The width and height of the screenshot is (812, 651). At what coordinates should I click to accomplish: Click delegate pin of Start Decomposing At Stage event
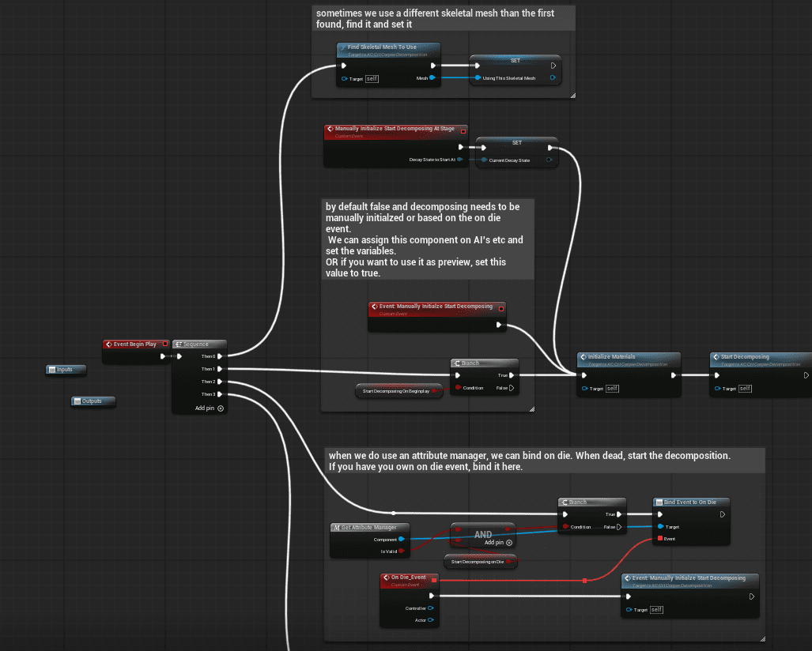pyautogui.click(x=463, y=131)
